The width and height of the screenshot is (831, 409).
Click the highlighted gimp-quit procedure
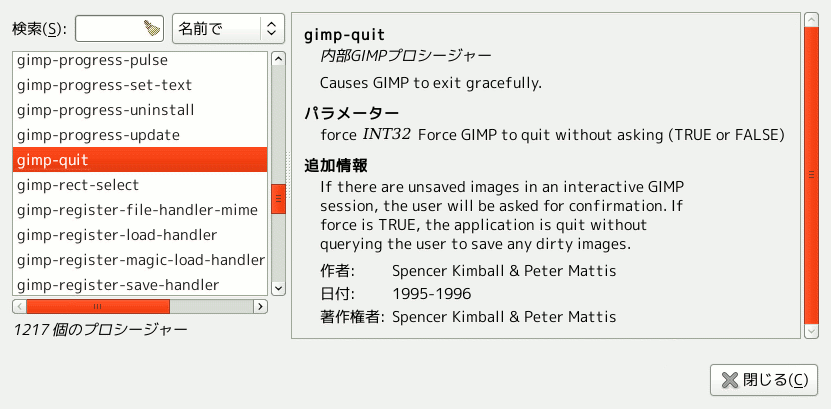tap(140, 160)
